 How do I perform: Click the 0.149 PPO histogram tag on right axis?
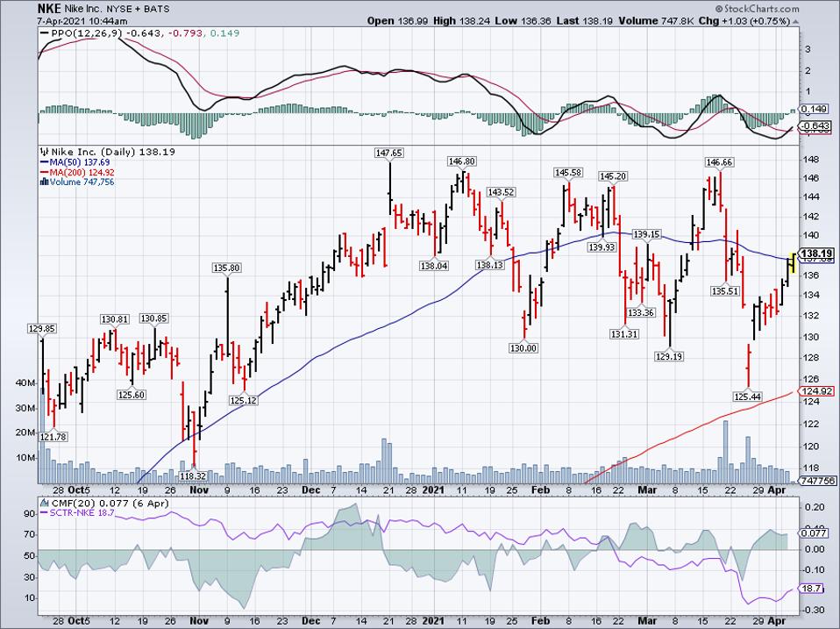(815, 110)
